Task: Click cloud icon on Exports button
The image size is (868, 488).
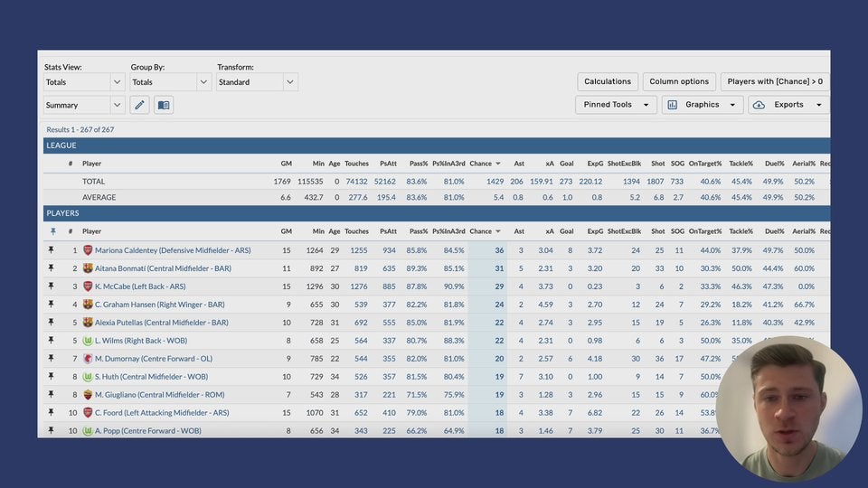Action: tap(759, 105)
